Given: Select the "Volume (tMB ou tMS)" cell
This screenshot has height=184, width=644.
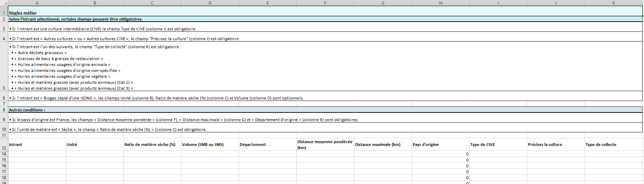Looking at the screenshot, I should 210,145.
